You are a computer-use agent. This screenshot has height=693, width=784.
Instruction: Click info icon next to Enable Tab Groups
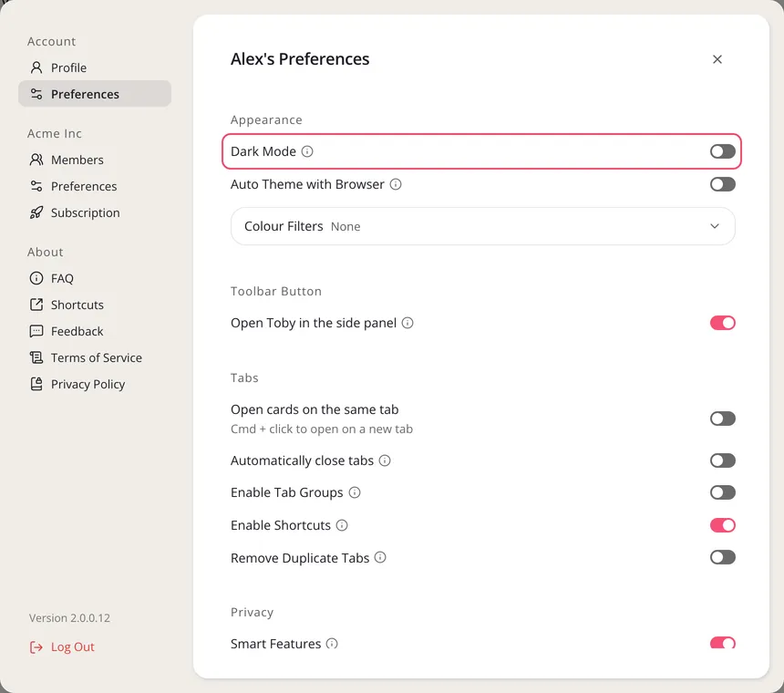click(355, 492)
